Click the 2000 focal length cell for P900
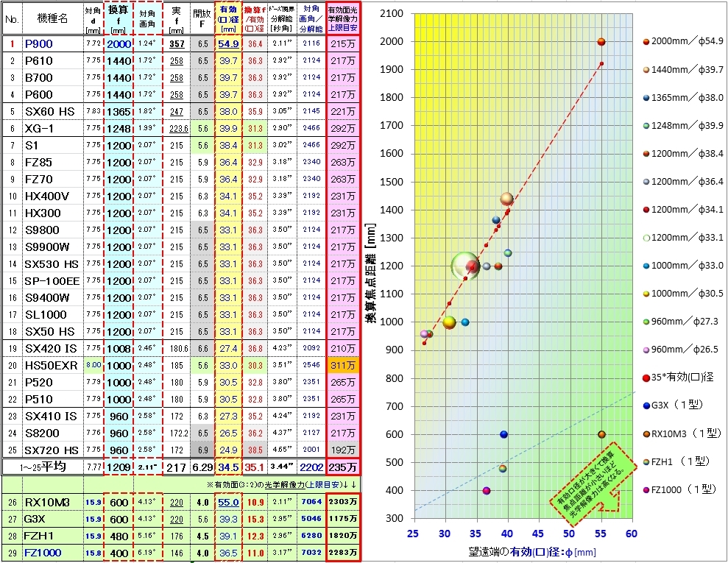This screenshot has width=728, height=563. (119, 44)
